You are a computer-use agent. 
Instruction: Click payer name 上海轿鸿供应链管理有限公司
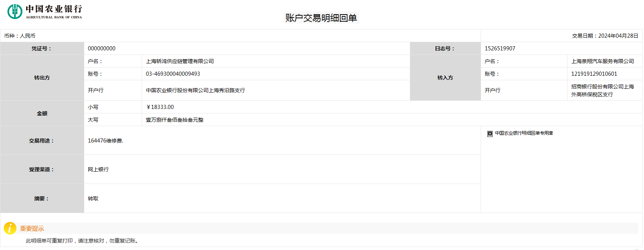click(x=180, y=61)
